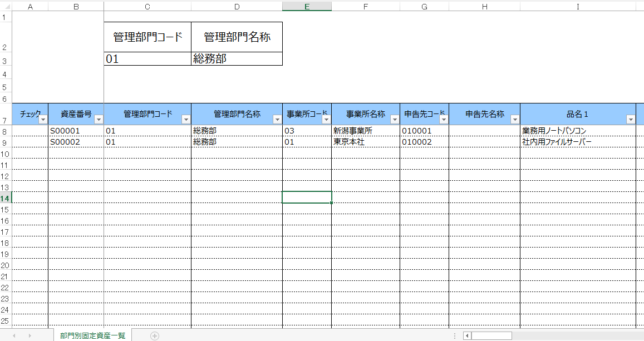Open the 申告先名称 filter dropdown
Viewport: 644px width, 341px height.
click(515, 119)
